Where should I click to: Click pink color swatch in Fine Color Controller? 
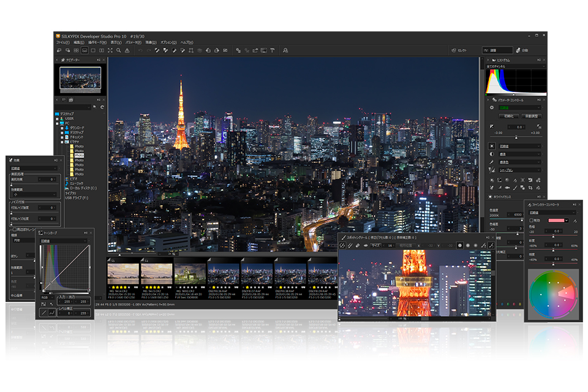pyautogui.click(x=556, y=221)
